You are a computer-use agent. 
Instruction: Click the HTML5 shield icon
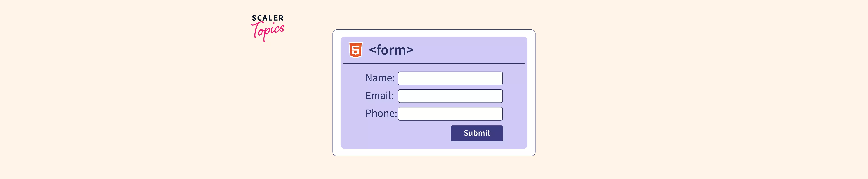355,50
